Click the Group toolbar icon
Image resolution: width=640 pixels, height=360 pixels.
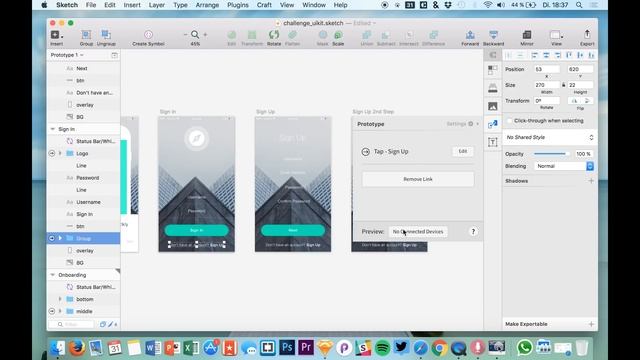pyautogui.click(x=86, y=35)
